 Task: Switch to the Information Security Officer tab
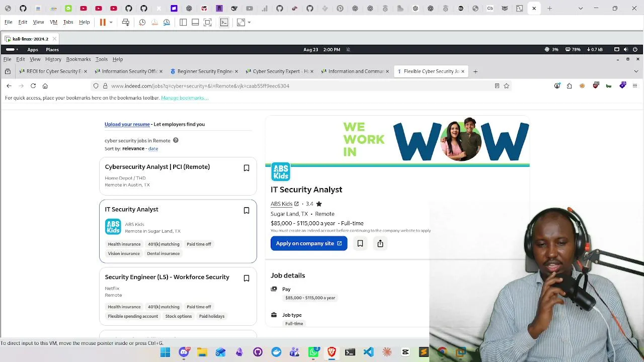[x=128, y=71]
